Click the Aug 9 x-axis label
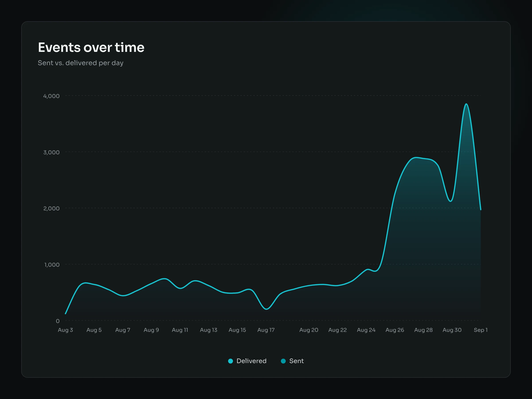The height and width of the screenshot is (399, 532). click(x=151, y=330)
